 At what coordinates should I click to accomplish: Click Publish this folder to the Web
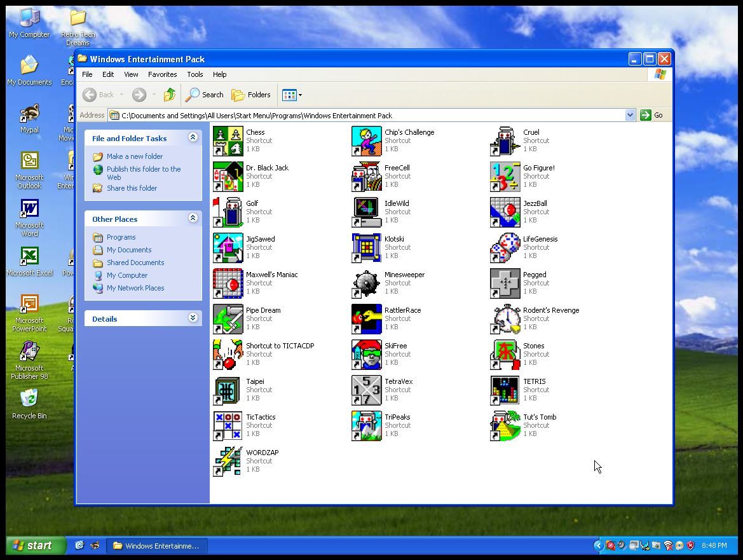pyautogui.click(x=144, y=173)
